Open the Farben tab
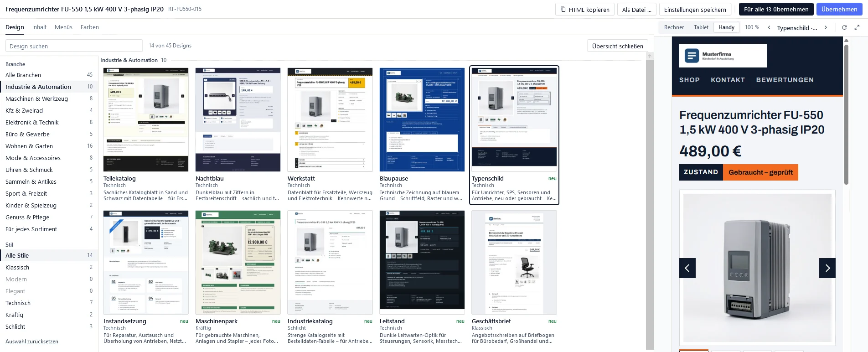Image resolution: width=868 pixels, height=352 pixels. 90,27
